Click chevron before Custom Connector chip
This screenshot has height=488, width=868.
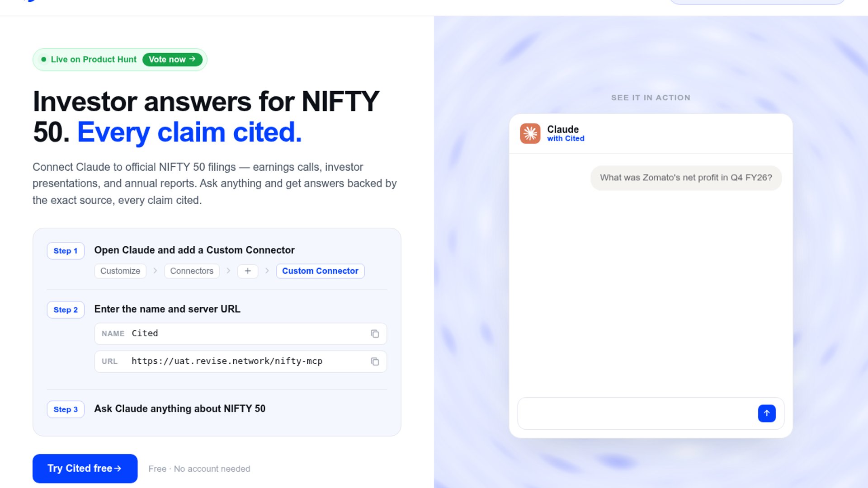[x=267, y=271]
